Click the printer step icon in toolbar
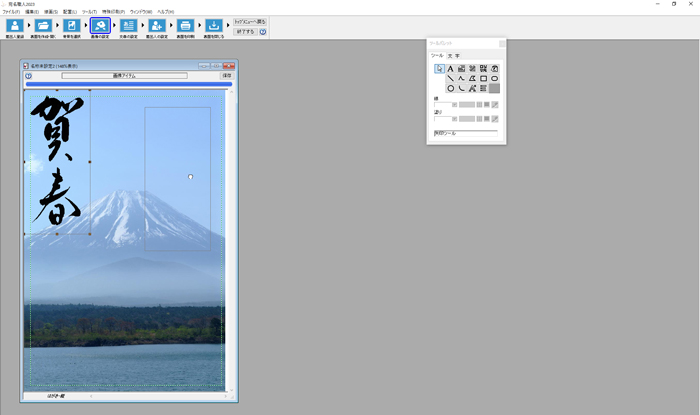Screen dimensions: 700x415 pos(185,27)
